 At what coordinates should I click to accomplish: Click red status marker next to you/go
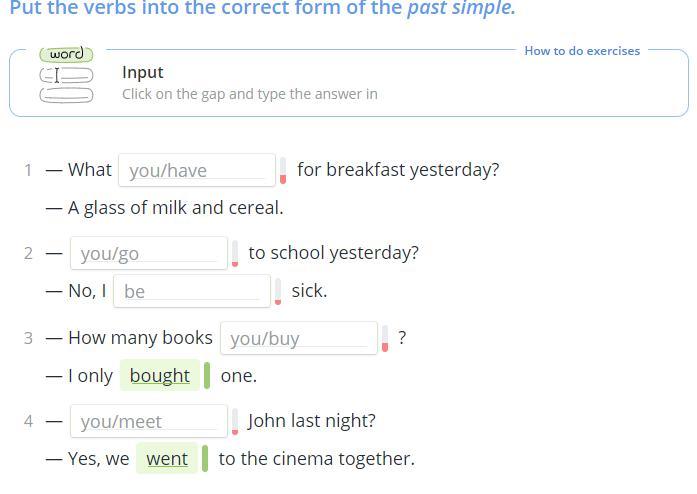pos(235,253)
